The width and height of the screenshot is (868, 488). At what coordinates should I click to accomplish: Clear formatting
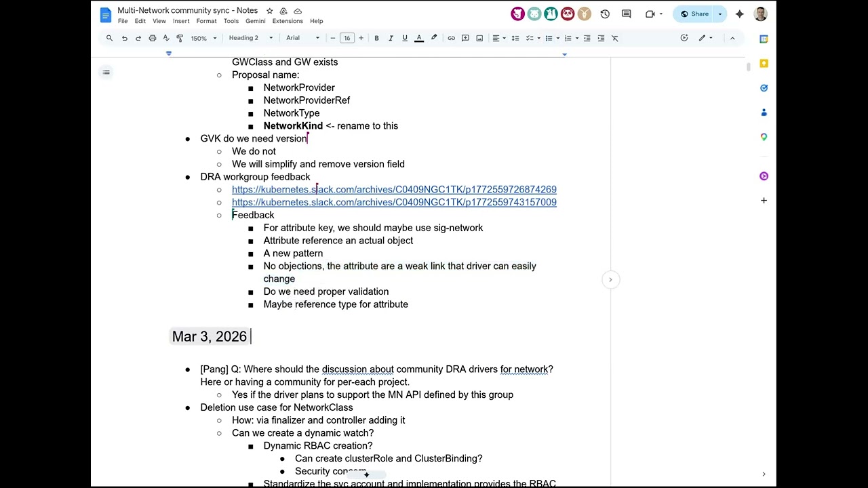click(x=615, y=38)
